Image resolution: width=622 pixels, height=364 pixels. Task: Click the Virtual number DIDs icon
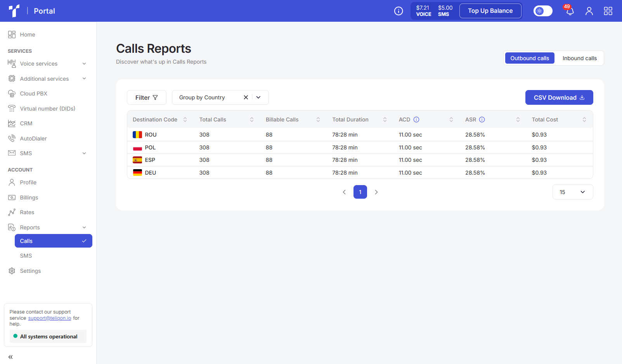click(12, 109)
